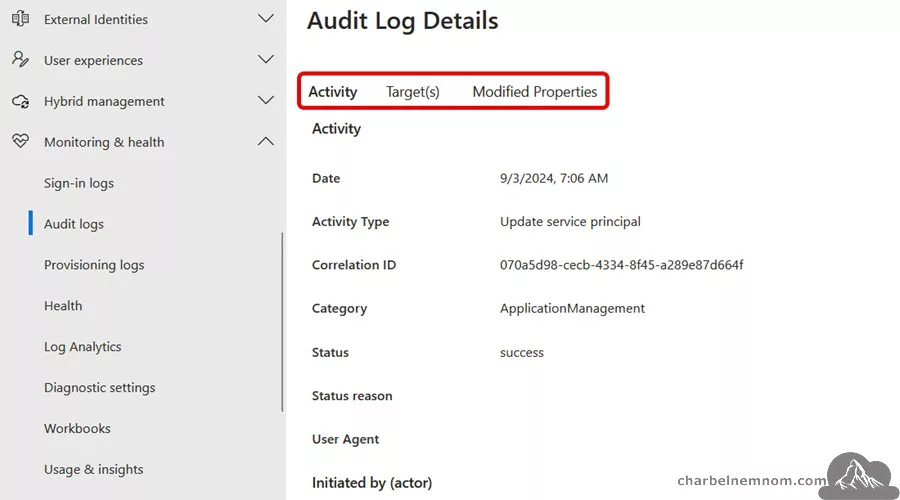Open Sign-in logs
Viewport: 900px width, 500px height.
(79, 183)
